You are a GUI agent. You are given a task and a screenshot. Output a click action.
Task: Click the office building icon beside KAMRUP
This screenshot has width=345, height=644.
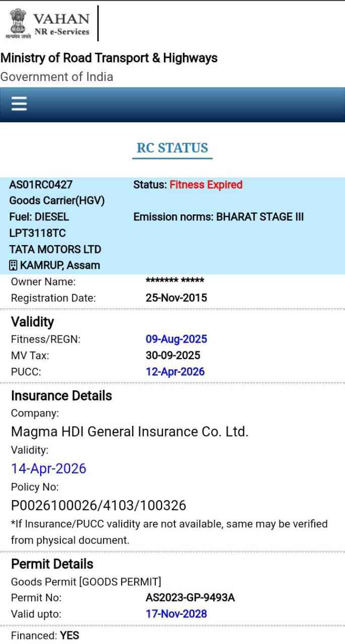point(14,265)
